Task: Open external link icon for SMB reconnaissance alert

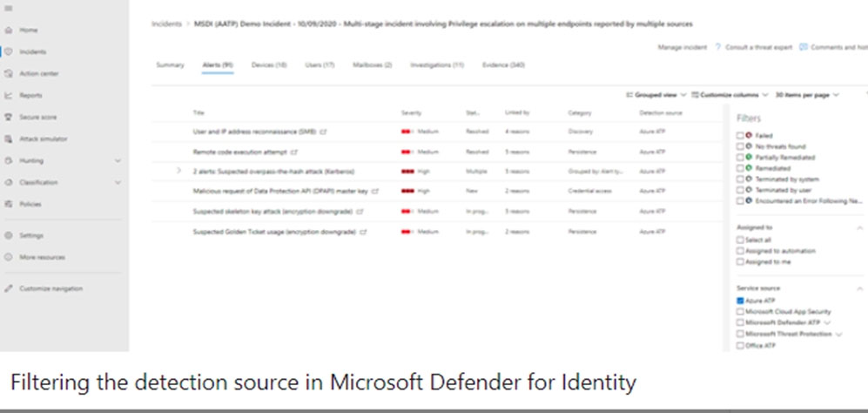Action: click(324, 132)
